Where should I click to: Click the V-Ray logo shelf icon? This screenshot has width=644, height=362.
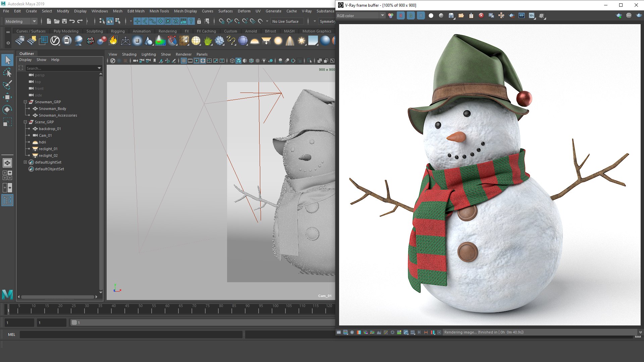coord(55,41)
